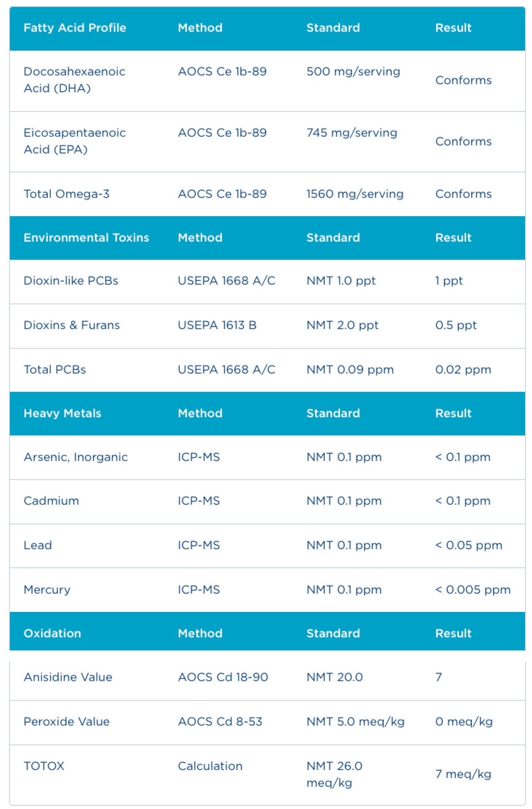Click the Heavy Metals section header
Image resolution: width=532 pixels, height=809 pixels.
(62, 413)
